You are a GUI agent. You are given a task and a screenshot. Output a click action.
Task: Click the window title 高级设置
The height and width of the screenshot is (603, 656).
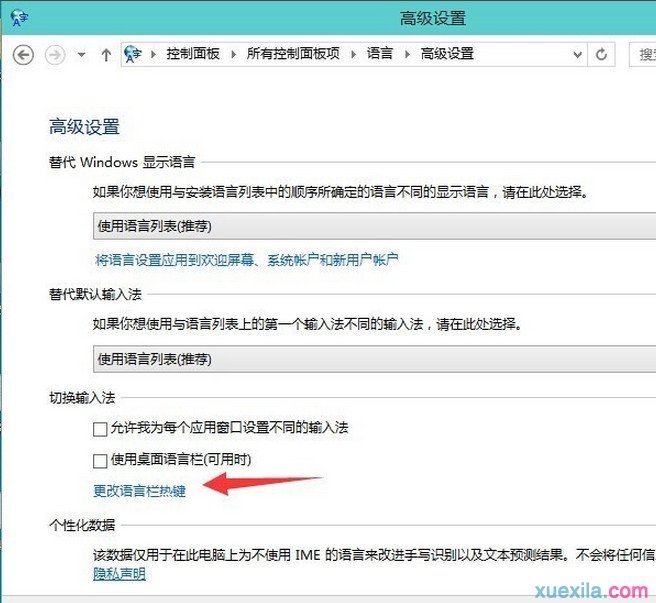tap(433, 18)
